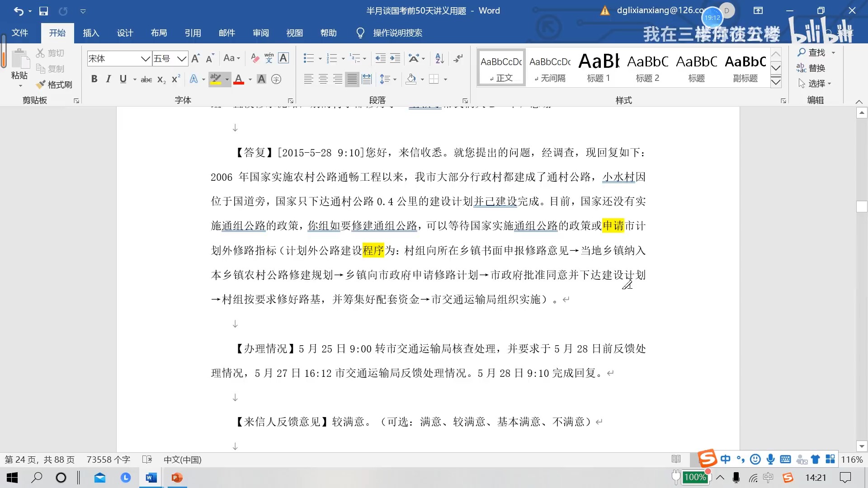Open the paragraph dialog launcher
Viewport: 868px width, 488px height.
465,100
